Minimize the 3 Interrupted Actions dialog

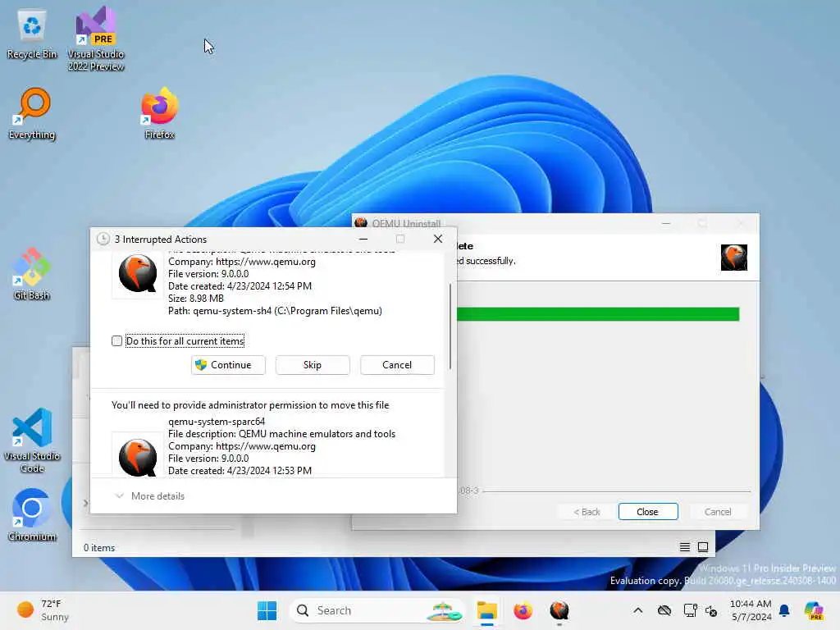click(363, 239)
